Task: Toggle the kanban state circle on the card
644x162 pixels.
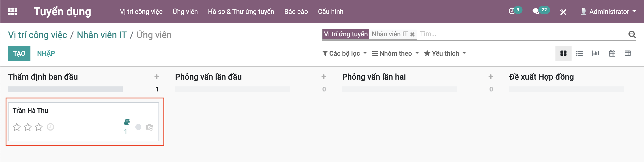Action: tap(138, 127)
